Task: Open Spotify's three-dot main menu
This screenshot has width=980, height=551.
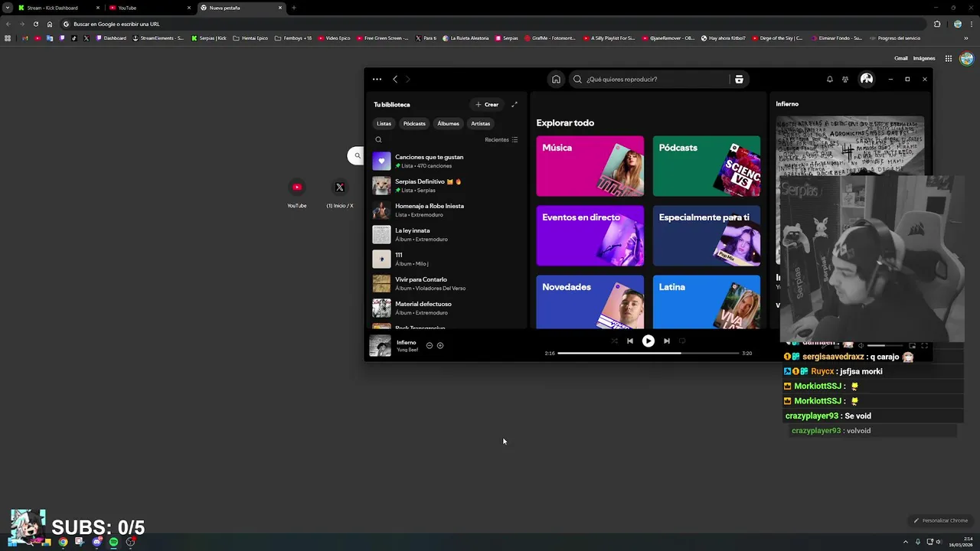Action: [x=377, y=79]
